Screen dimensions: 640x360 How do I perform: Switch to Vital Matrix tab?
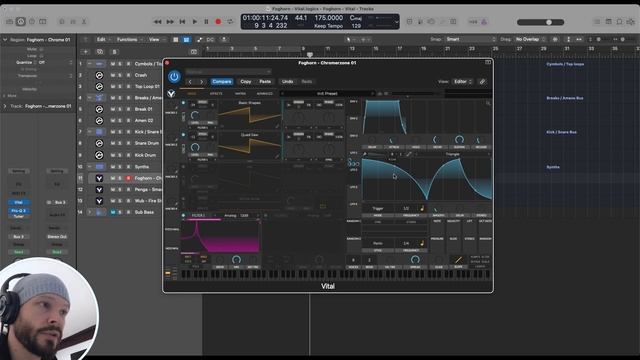click(240, 93)
